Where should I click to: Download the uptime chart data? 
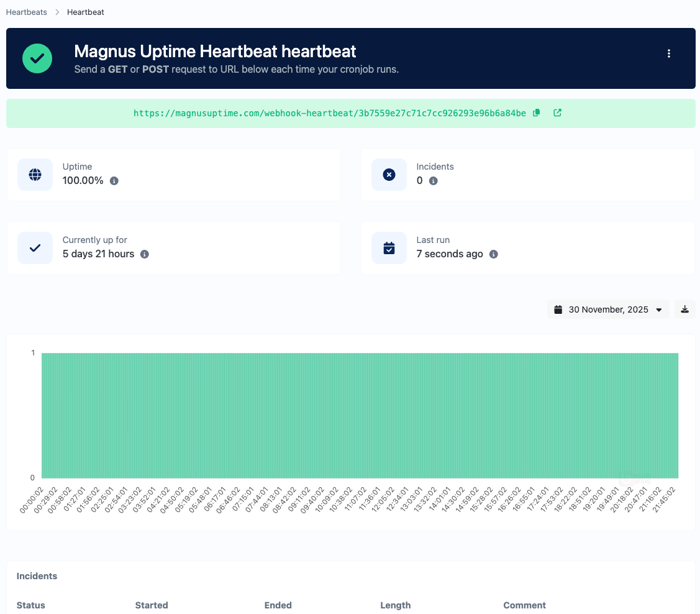pos(684,309)
